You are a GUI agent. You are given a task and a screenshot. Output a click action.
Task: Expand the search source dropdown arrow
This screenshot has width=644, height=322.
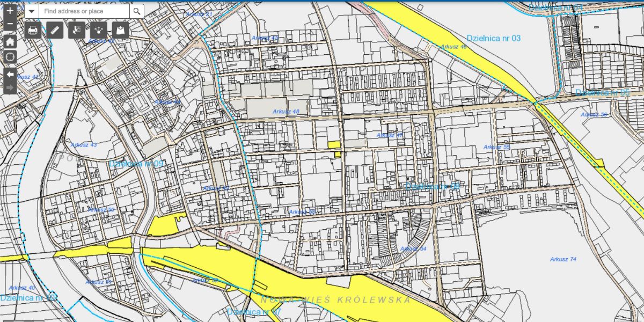[32, 11]
